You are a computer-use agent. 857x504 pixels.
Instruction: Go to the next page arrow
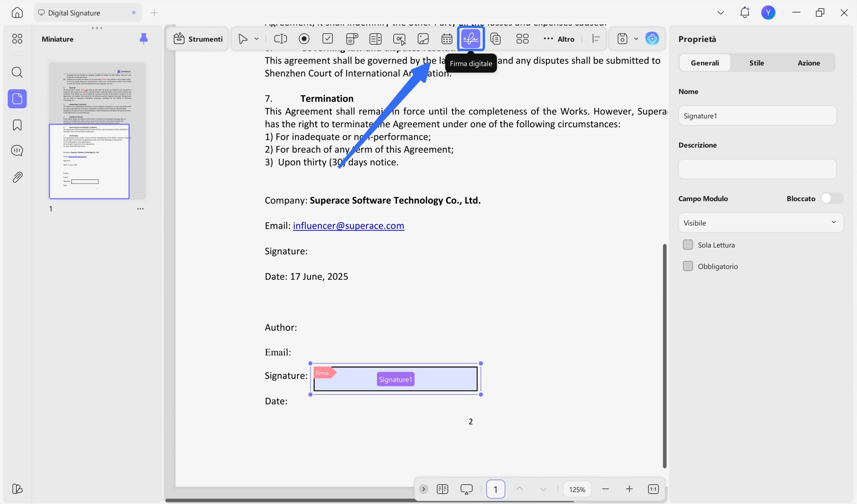pos(543,489)
